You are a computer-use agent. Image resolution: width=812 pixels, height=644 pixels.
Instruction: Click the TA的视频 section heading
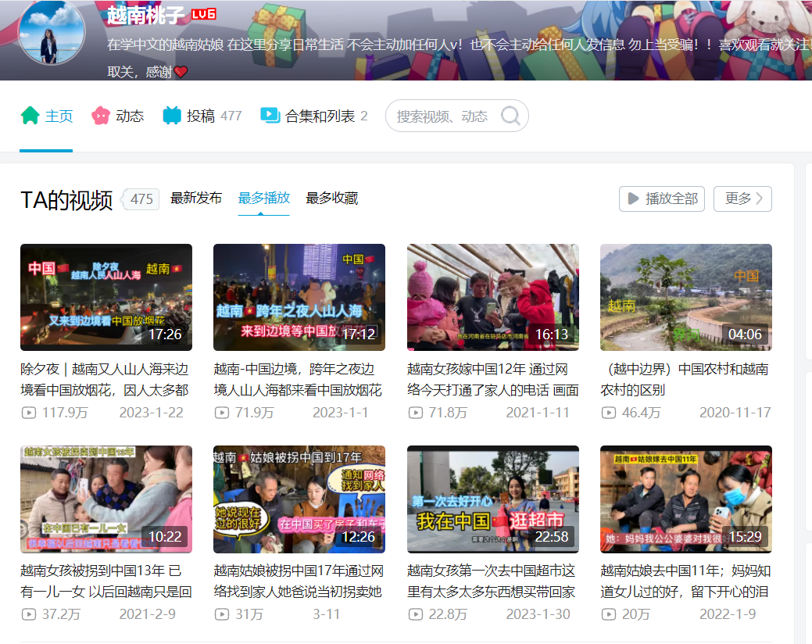click(x=66, y=200)
